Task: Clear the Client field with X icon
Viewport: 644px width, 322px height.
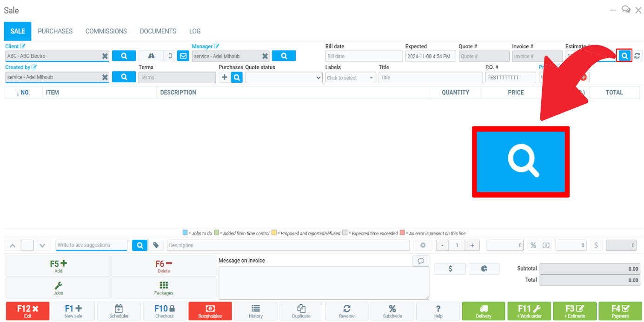Action: 105,56
